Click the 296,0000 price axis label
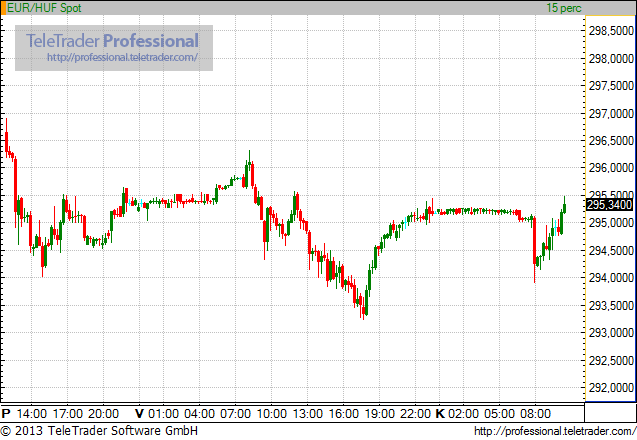This screenshot has height=440, width=637. [611, 168]
